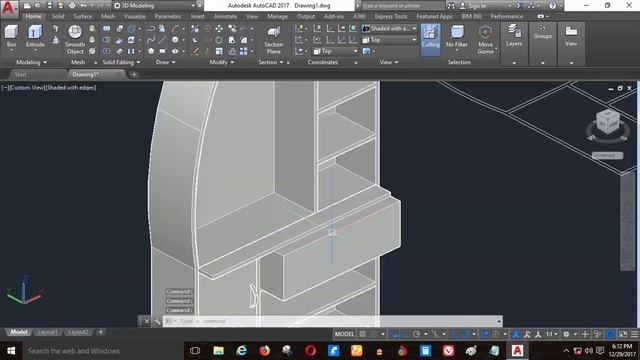Switch to the Layout2 tab
The image size is (640, 360).
(x=78, y=332)
